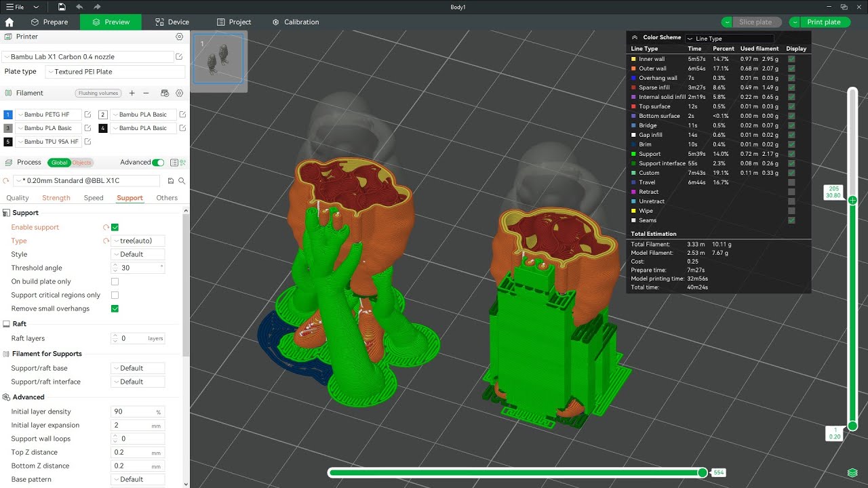Click filament 1 blue color swatch
This screenshot has height=488, width=868.
click(8, 115)
